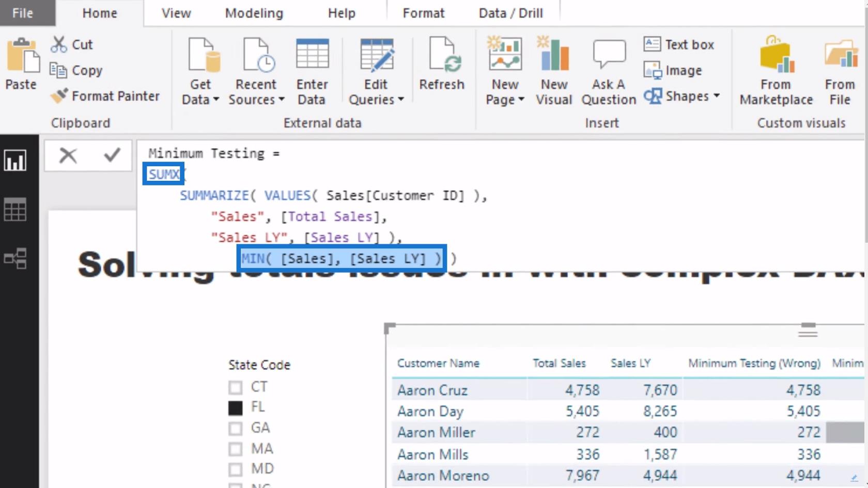This screenshot has width=868, height=488.
Task: Expand the Recent Sources dropdown arrow
Action: coord(282,99)
